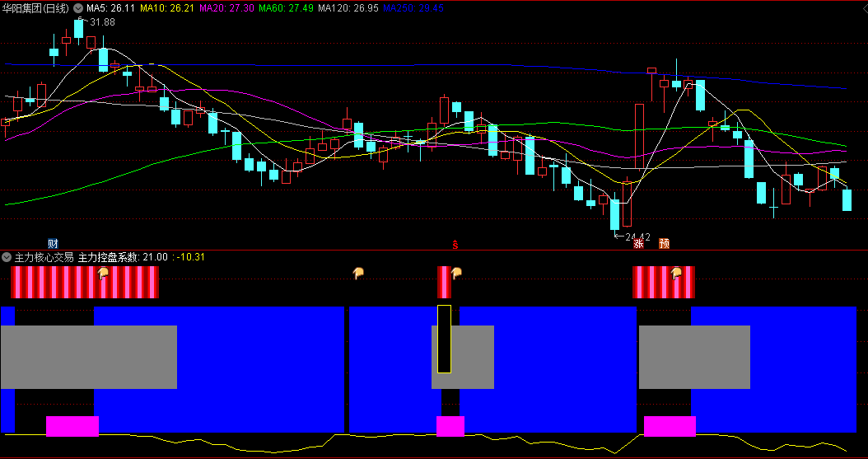Click the yellow -10.31 indicator value
868x459 pixels.
(189, 257)
